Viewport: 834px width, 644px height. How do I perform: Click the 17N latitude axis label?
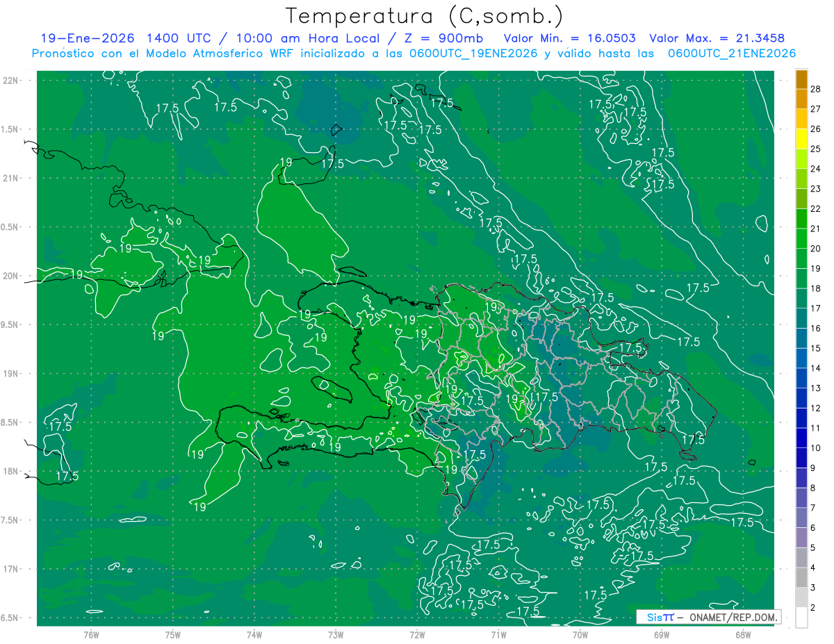(11, 569)
